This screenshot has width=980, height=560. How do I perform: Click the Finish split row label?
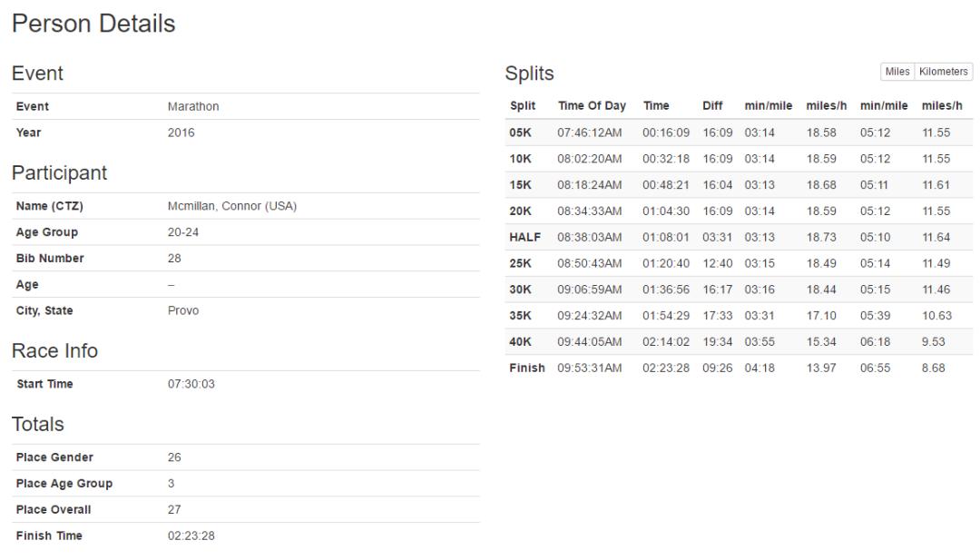(527, 368)
